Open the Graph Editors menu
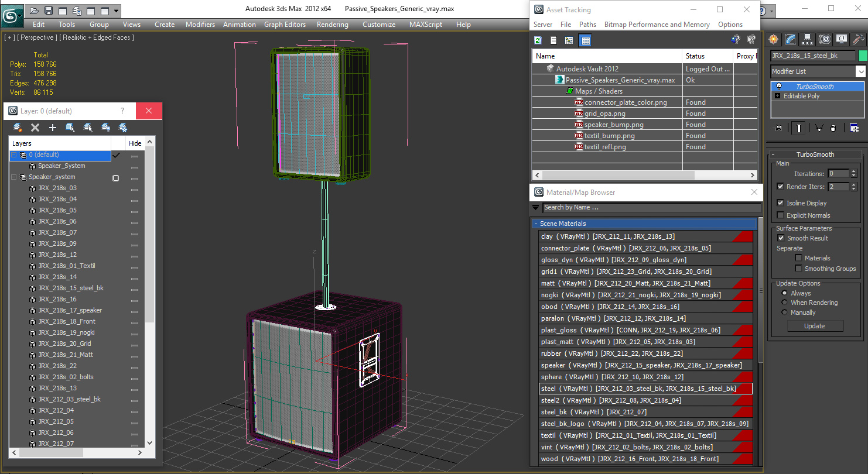 coord(285,25)
